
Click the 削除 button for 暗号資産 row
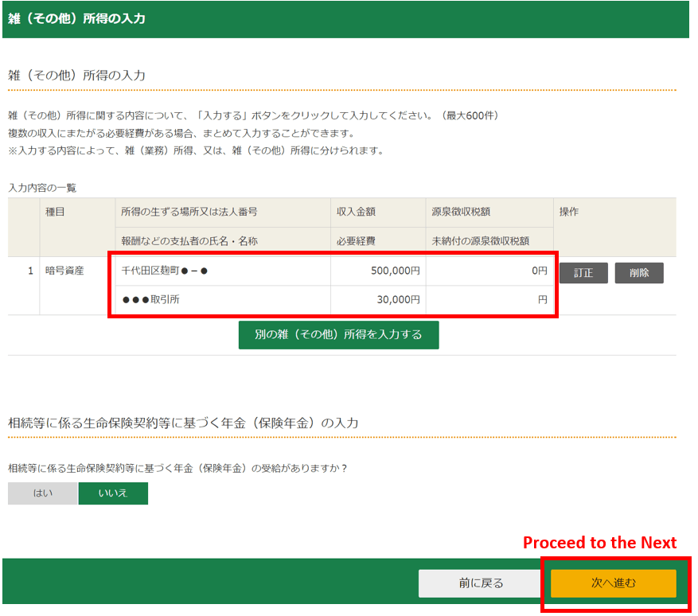[x=639, y=273]
